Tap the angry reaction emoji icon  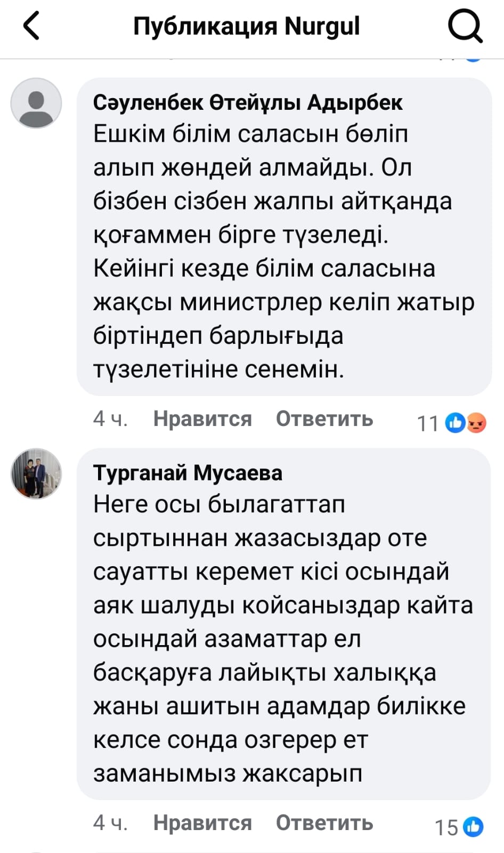tap(476, 423)
